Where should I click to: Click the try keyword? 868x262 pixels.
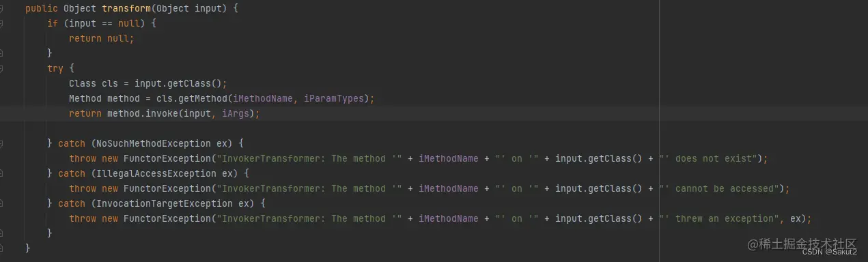[x=55, y=68]
